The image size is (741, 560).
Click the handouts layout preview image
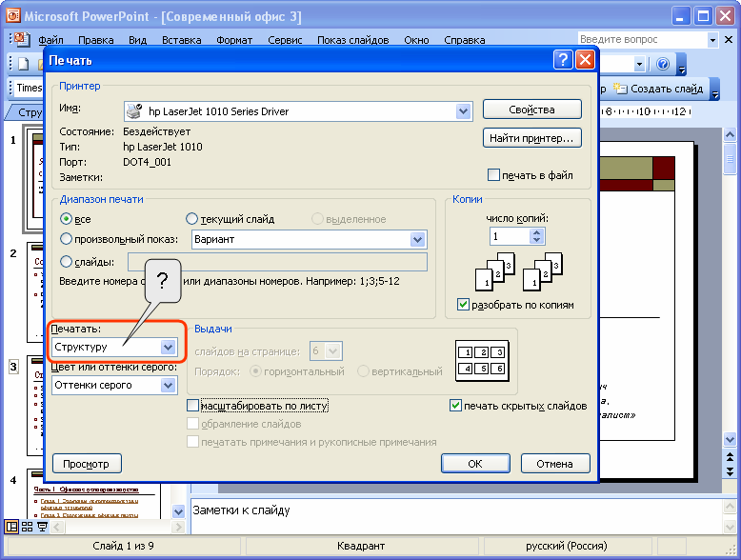(482, 361)
